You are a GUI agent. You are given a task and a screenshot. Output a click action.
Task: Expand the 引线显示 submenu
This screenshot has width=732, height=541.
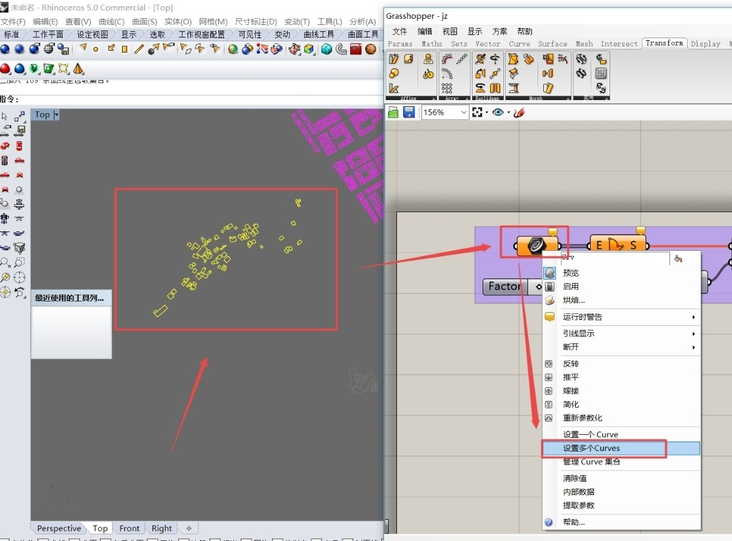tap(622, 333)
